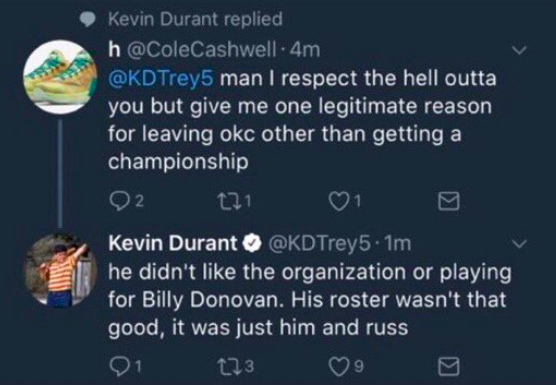This screenshot has height=385, width=556.
Task: Click the verified badge next to Kevin Durant
Action: tap(252, 244)
